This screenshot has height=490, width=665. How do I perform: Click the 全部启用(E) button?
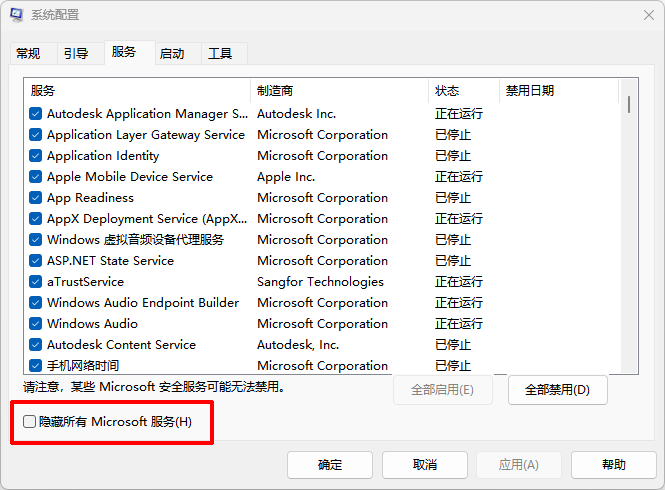coord(442,390)
